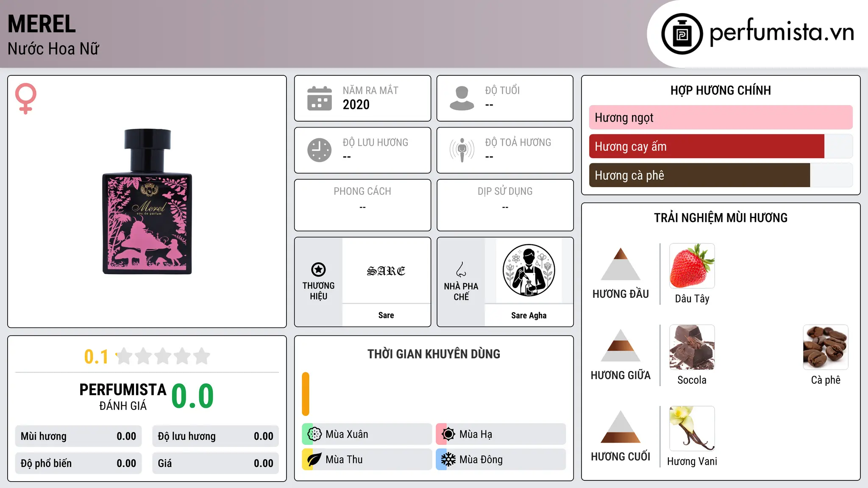
Task: Click the Hương cay ấm accord bar
Action: (721, 146)
